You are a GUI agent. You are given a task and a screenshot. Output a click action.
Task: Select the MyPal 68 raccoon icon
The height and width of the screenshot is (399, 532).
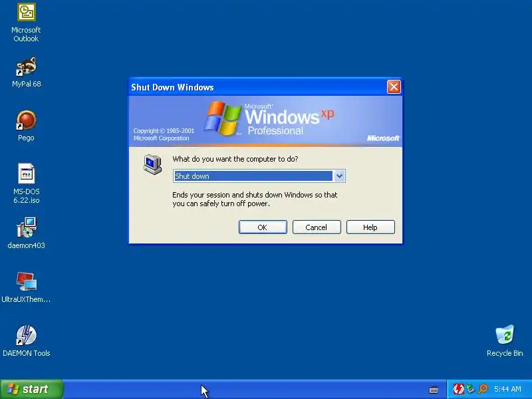pos(26,66)
